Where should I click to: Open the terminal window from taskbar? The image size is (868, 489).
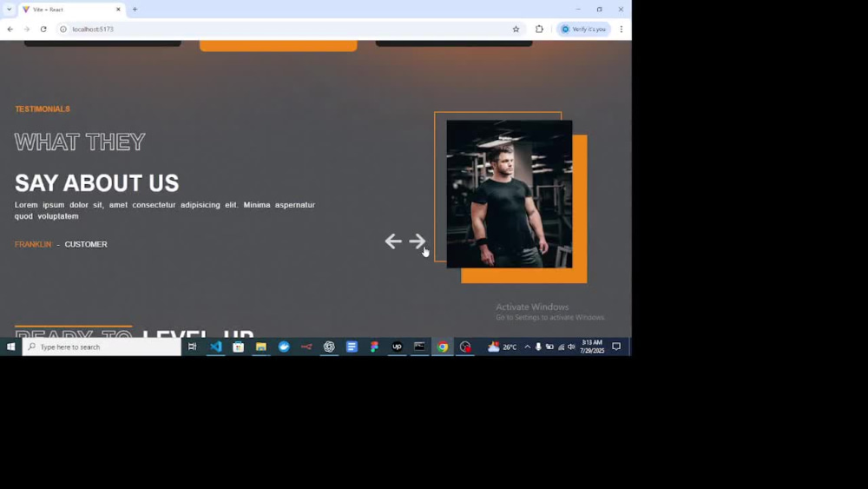pyautogui.click(x=419, y=347)
